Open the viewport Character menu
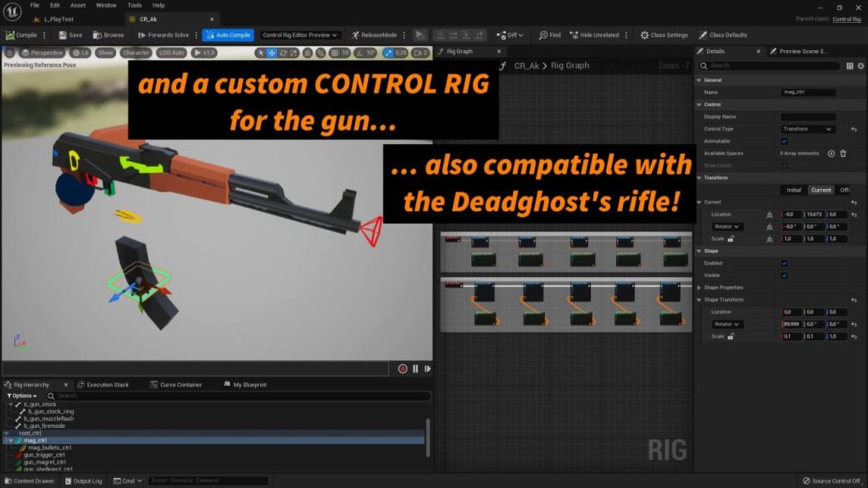 point(136,53)
